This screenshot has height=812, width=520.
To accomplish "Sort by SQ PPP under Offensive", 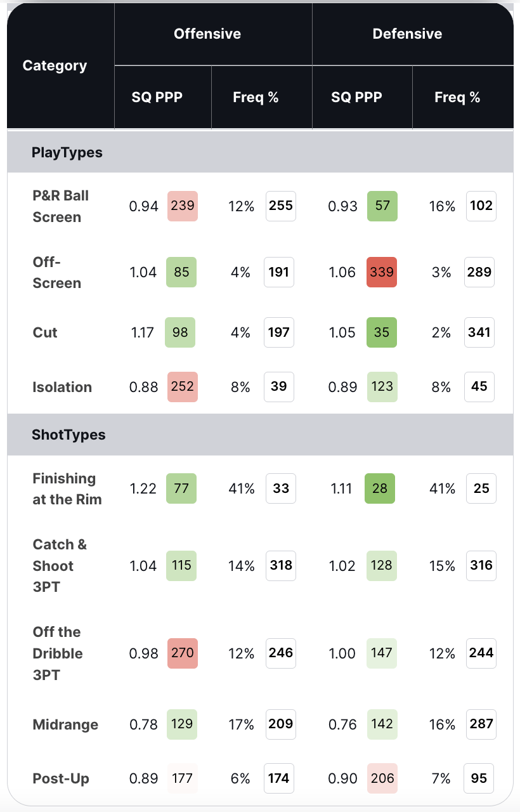I will pos(157,97).
